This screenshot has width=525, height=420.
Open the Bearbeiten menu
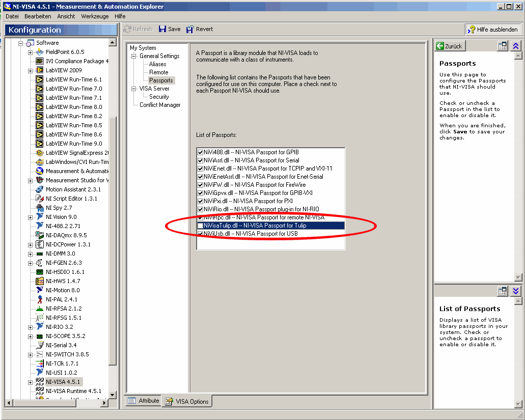pos(38,16)
